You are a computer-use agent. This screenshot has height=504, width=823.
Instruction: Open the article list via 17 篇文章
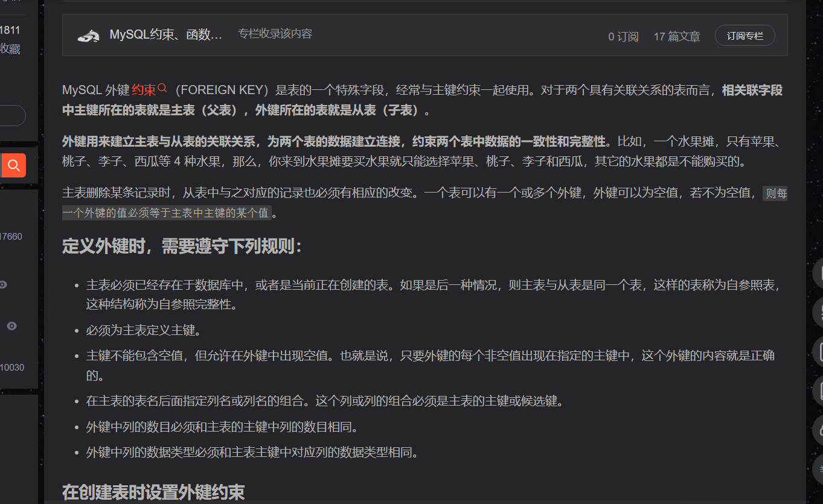pos(677,36)
